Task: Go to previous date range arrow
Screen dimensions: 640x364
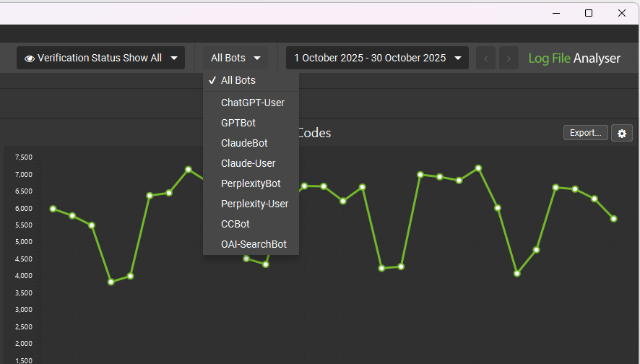Action: (x=486, y=58)
